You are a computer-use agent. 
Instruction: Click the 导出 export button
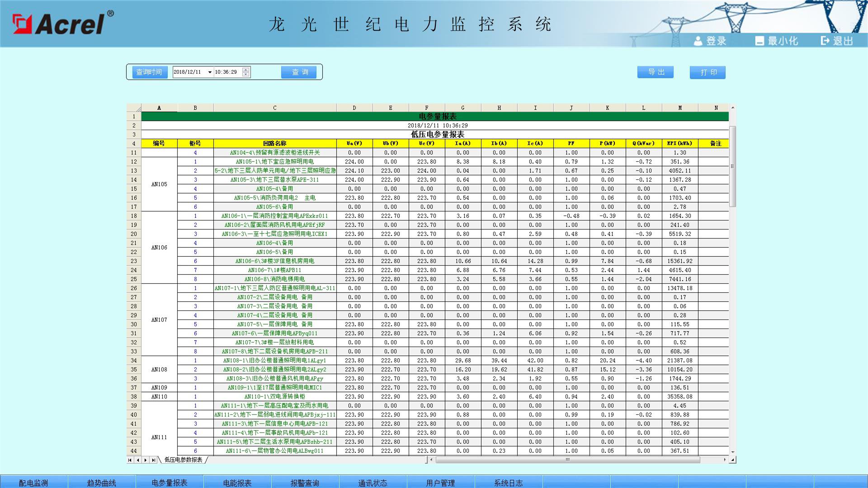(655, 72)
